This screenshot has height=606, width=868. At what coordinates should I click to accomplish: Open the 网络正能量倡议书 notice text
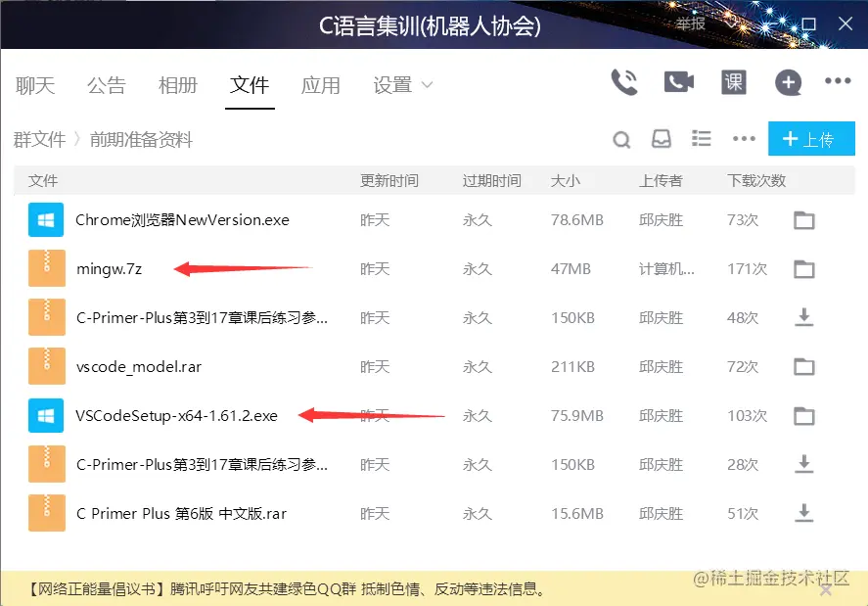tap(287, 588)
